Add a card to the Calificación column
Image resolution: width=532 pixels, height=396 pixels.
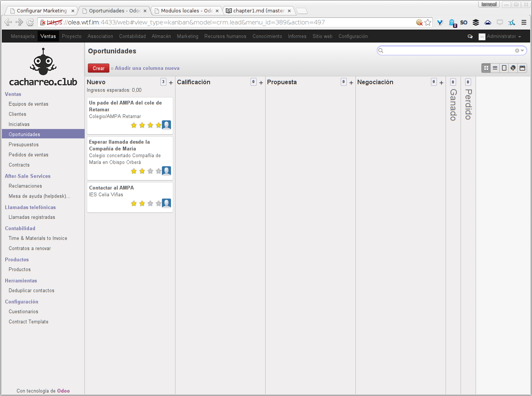(261, 83)
